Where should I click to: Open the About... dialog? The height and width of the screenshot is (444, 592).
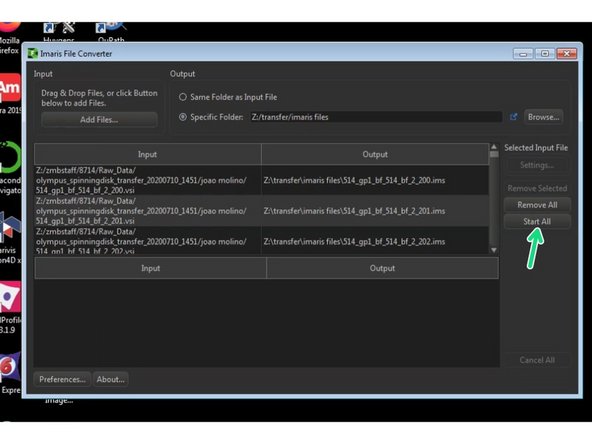pyautogui.click(x=111, y=379)
